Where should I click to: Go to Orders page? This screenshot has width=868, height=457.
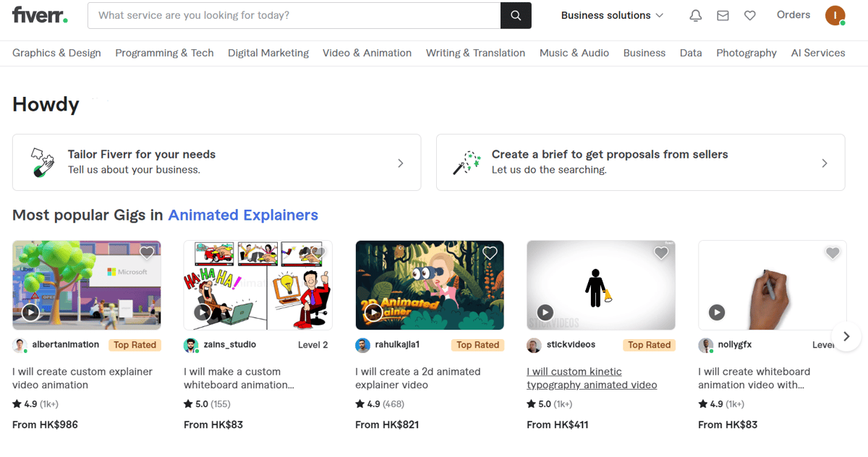point(793,14)
